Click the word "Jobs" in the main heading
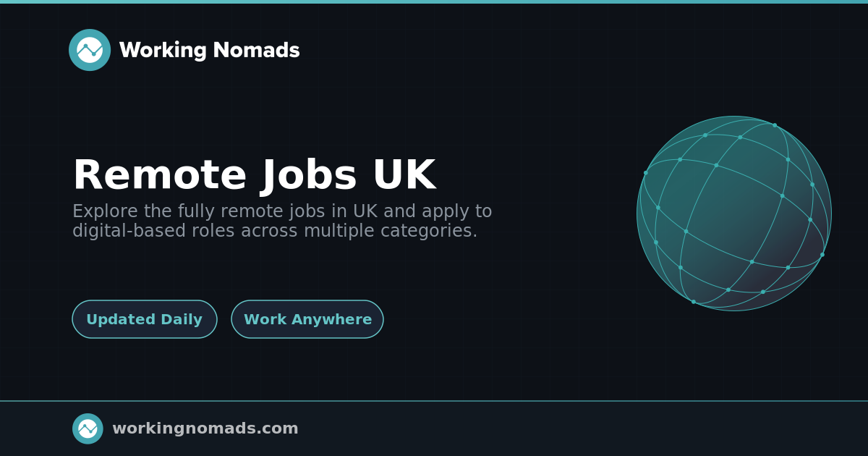868x456 pixels. (x=310, y=175)
